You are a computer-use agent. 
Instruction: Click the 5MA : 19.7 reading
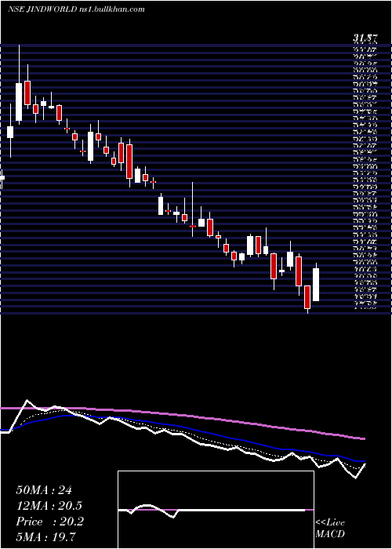coord(45,536)
